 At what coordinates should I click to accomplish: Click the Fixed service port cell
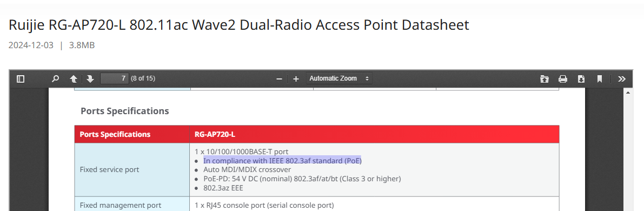[132, 170]
